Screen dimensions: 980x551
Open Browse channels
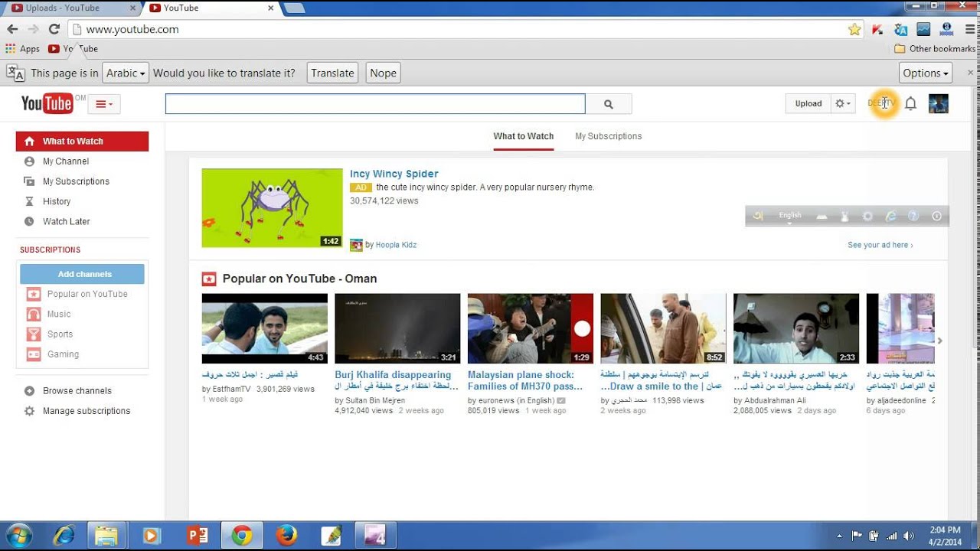pyautogui.click(x=77, y=390)
